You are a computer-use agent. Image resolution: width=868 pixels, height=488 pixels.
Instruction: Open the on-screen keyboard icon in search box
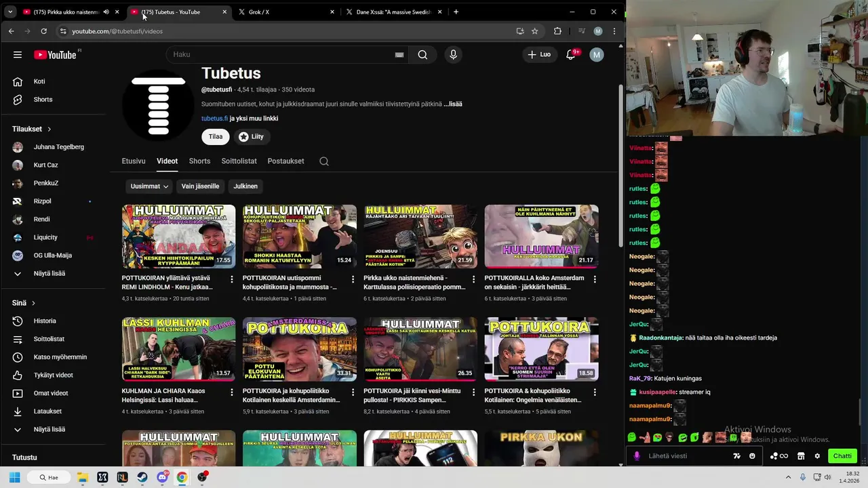pos(399,55)
